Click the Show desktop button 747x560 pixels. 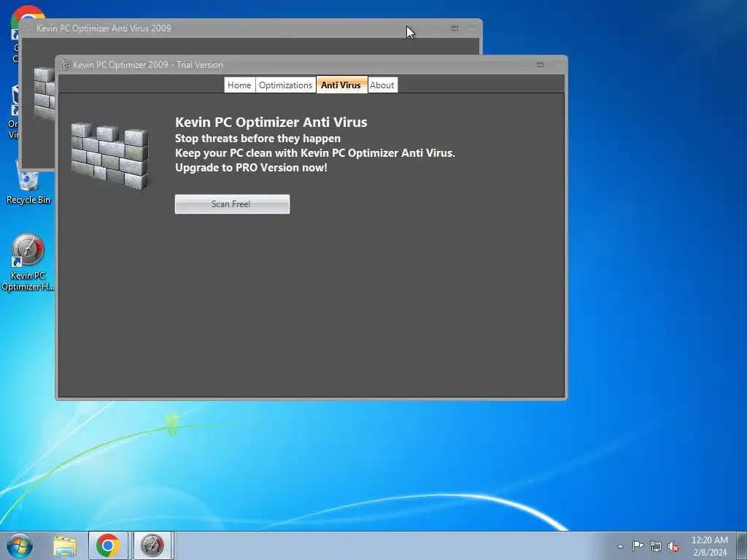pyautogui.click(x=742, y=545)
